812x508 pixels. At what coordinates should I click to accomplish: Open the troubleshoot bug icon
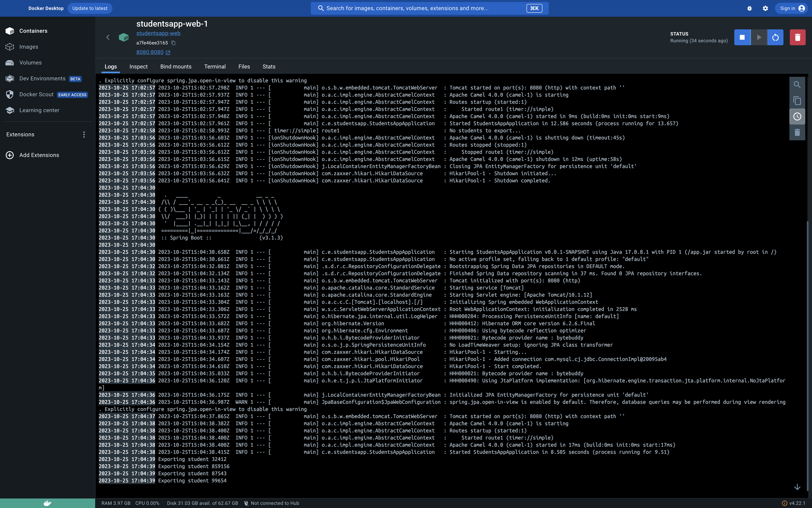tap(749, 8)
